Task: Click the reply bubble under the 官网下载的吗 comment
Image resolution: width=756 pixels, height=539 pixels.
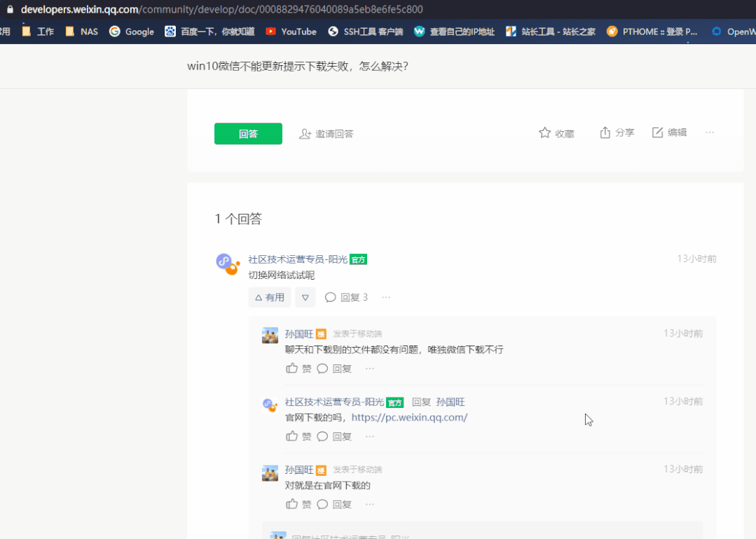Action: point(322,437)
